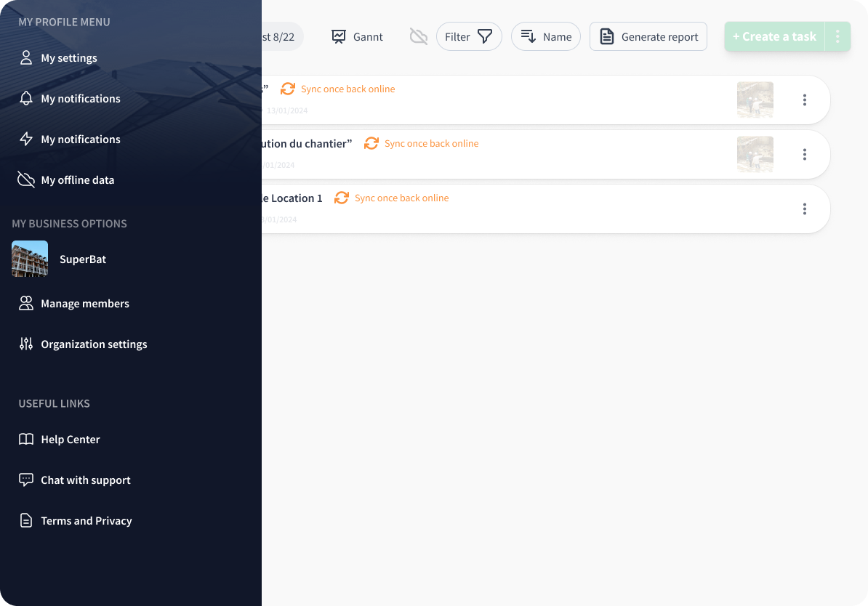Viewport: 868px width, 606px height.
Task: Click the bell icon for My notifications
Action: [26, 98]
